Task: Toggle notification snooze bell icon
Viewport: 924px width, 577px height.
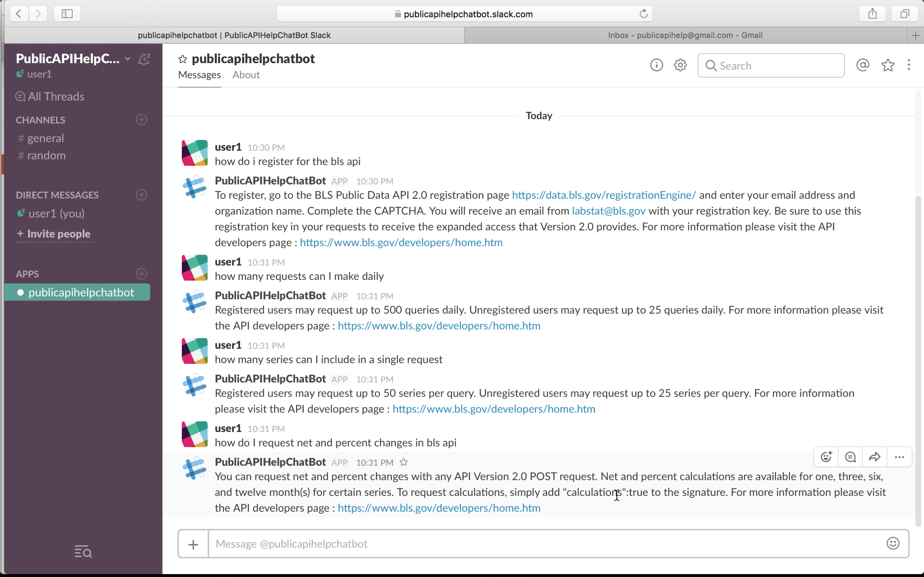Action: coord(144,59)
